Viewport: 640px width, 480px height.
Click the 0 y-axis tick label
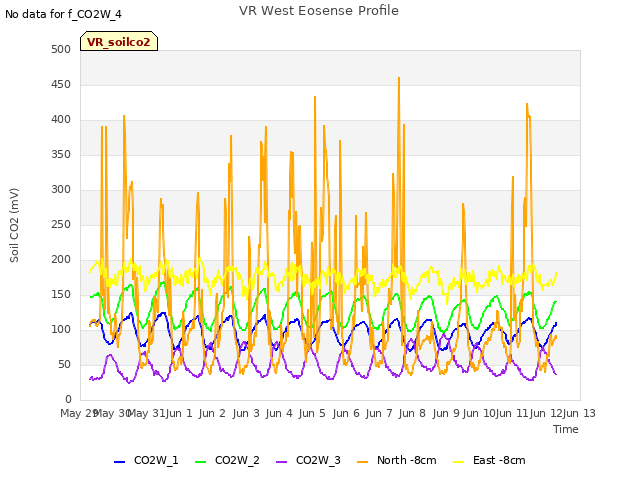[x=68, y=399]
